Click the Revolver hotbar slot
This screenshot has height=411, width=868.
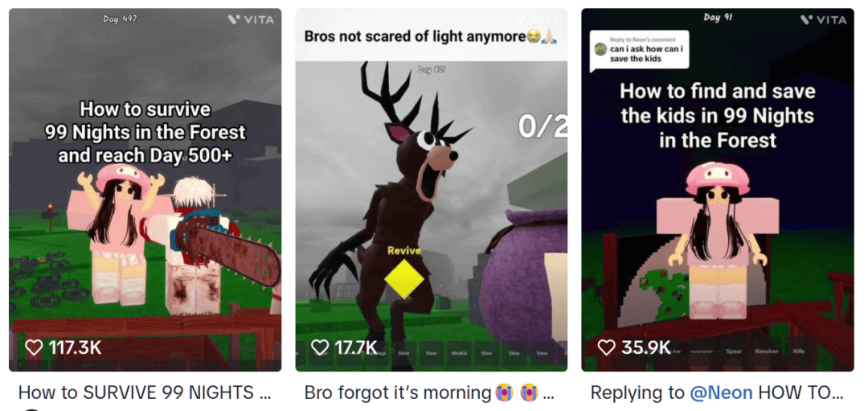[766, 351]
